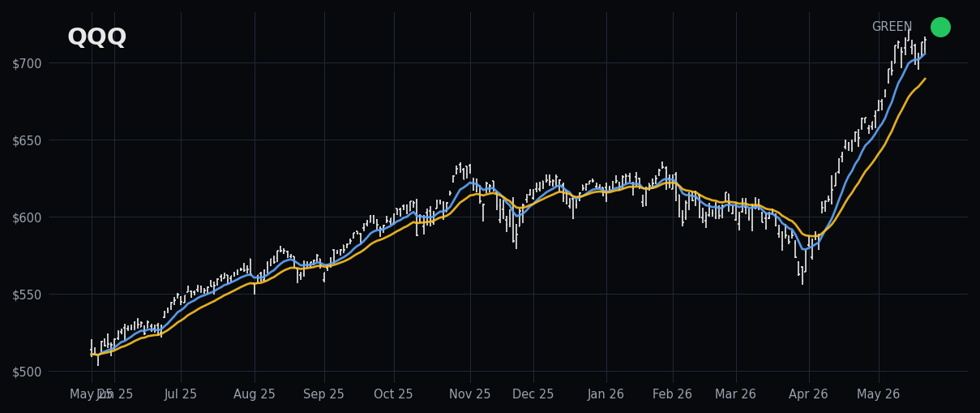Click the GREEN status label
Screen dimensions: 980x413
(892, 27)
